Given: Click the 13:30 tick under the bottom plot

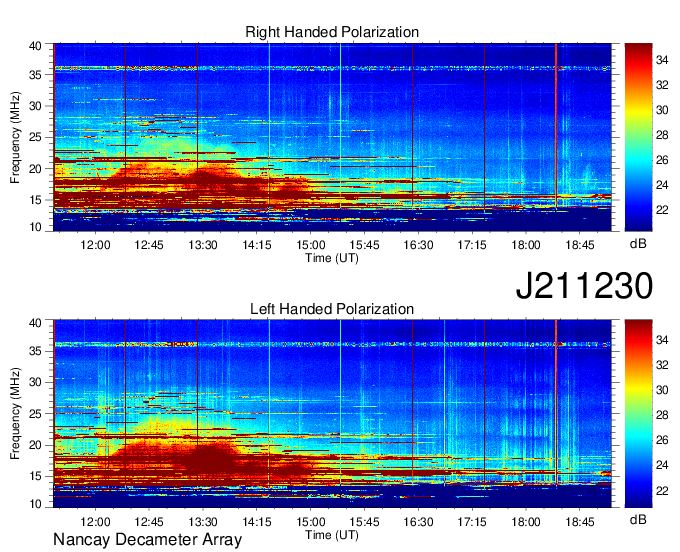Looking at the screenshot, I should click(203, 522).
